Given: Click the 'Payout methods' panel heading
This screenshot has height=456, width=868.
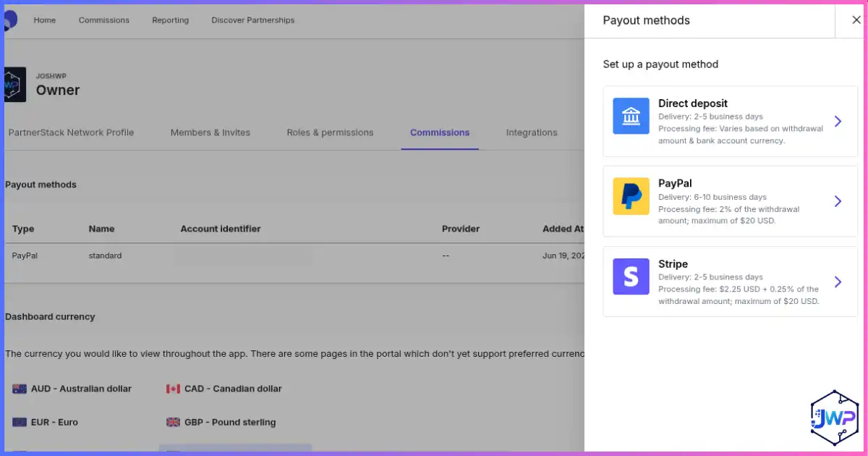Looking at the screenshot, I should point(647,20).
